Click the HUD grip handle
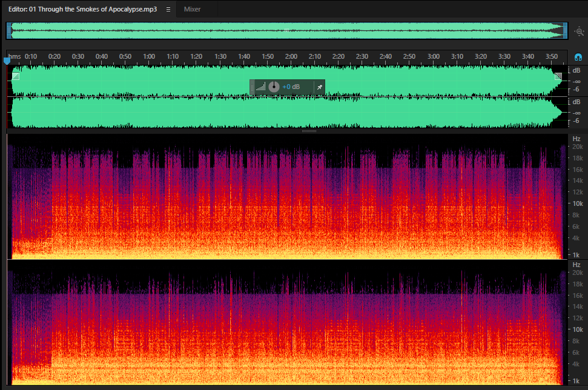The image size is (588, 390). (253, 87)
